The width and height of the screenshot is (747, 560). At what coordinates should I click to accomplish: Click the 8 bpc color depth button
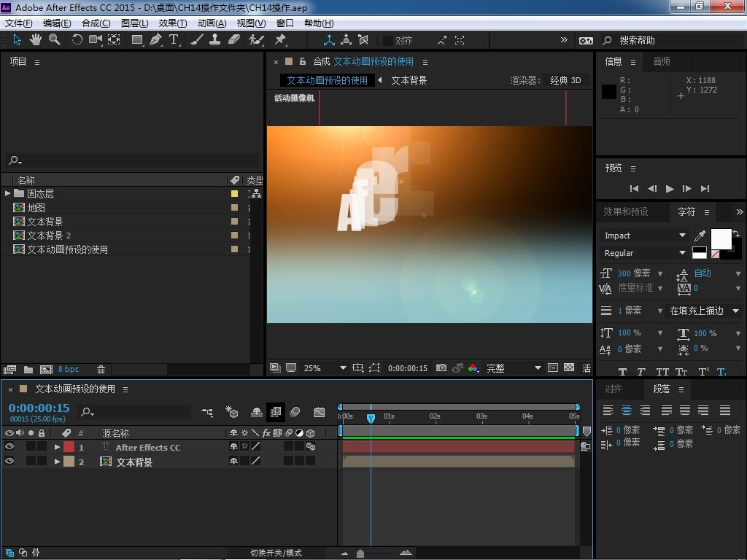[x=69, y=369]
